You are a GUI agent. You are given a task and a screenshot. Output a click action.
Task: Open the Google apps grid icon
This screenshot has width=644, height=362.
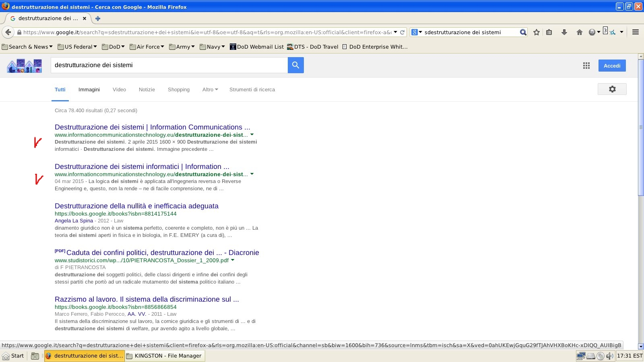(x=586, y=66)
